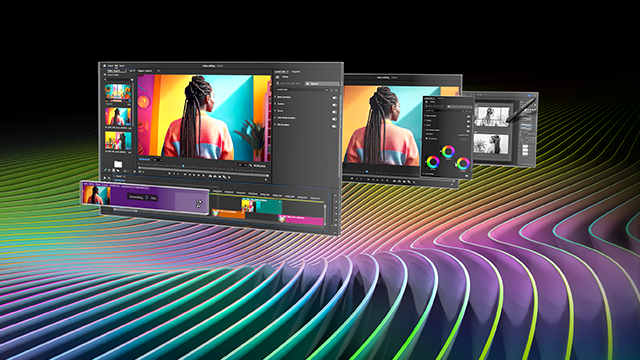Image resolution: width=640 pixels, height=360 pixels.
Task: Open the white folder bin in project panel
Action: coord(118,164)
